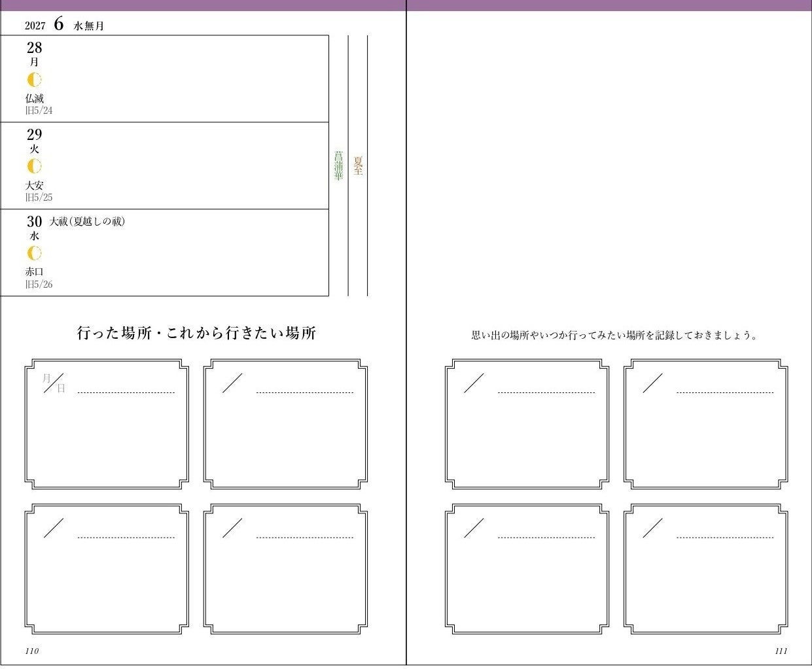Select the 29 火 day cell

[164, 166]
